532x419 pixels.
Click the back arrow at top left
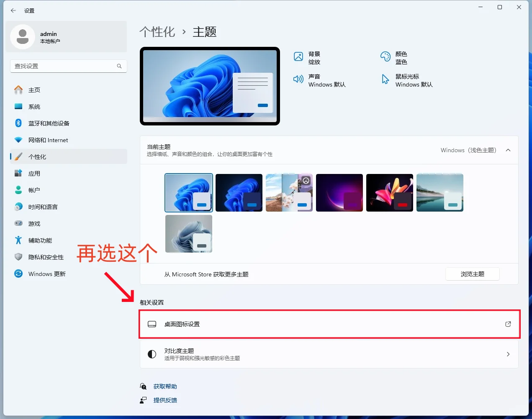click(13, 10)
